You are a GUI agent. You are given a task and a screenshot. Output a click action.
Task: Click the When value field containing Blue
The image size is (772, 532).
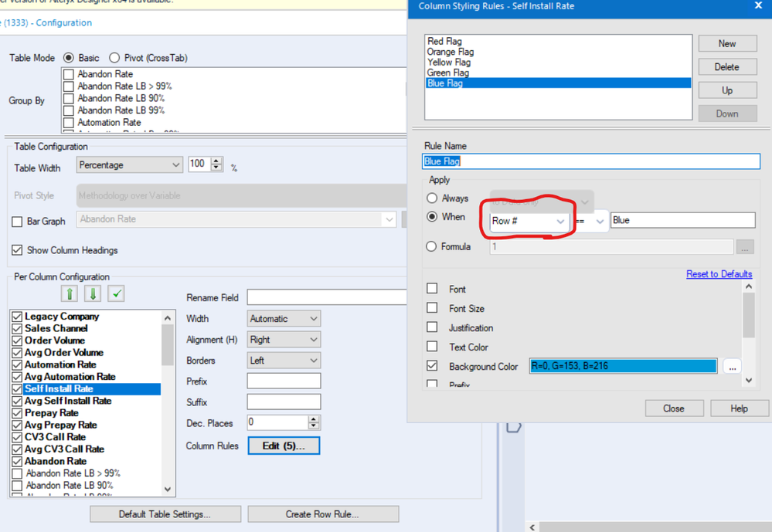pyautogui.click(x=683, y=221)
